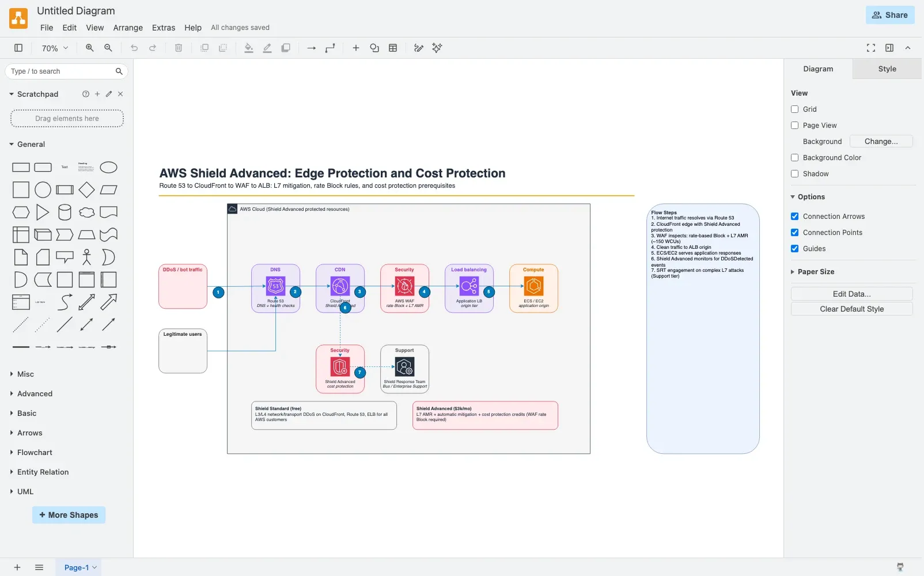Screen dimensions: 924x576
Task: Click the insert plus icon in toolbar
Action: coord(356,48)
